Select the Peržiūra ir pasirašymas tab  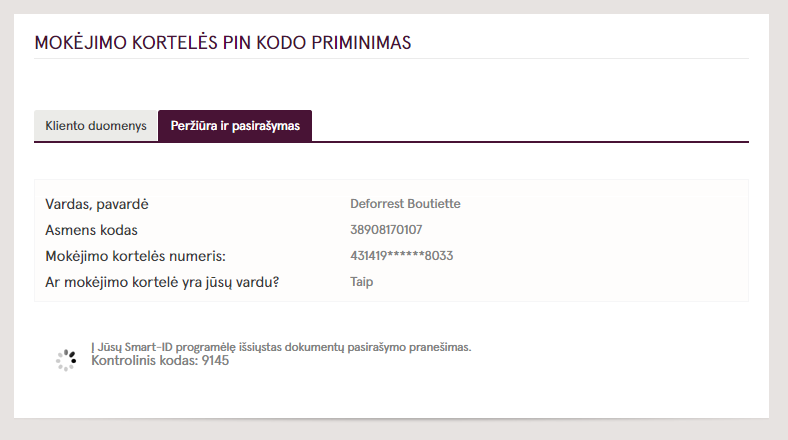click(x=235, y=126)
